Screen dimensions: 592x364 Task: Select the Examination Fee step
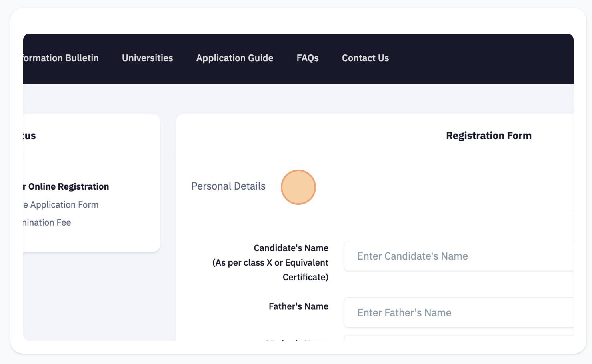[x=47, y=222]
